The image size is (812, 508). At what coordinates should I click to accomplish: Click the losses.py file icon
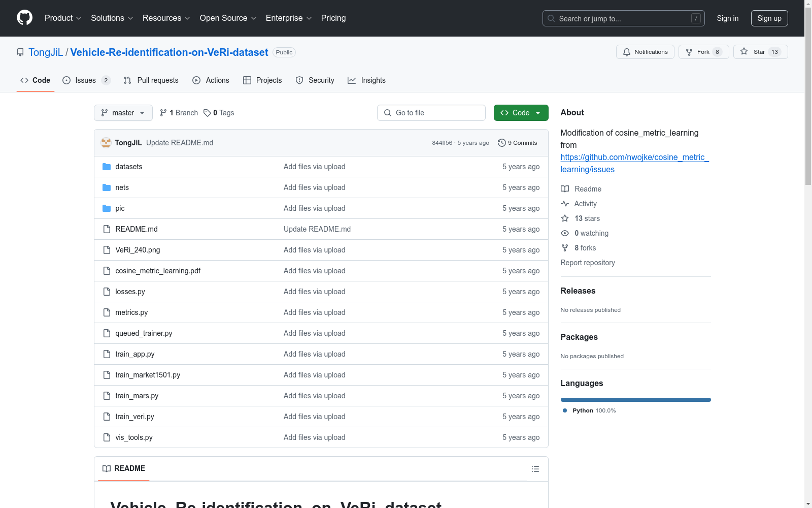click(x=107, y=292)
